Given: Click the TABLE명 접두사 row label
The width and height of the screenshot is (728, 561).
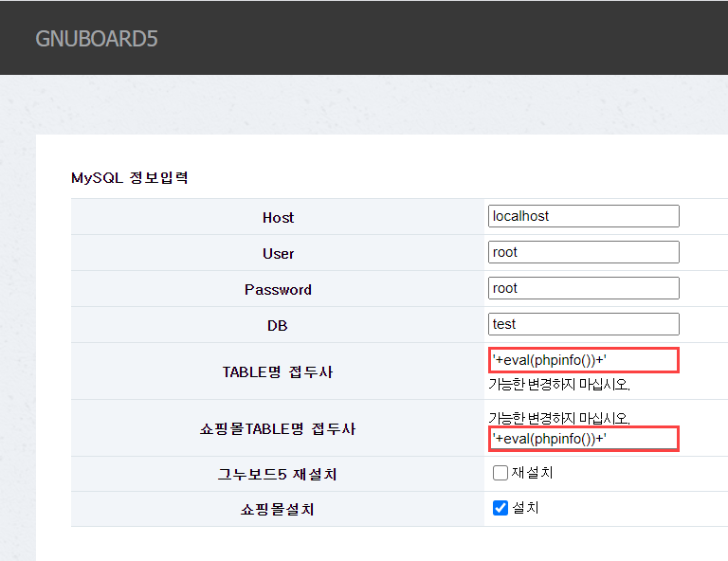Looking at the screenshot, I should (x=278, y=372).
